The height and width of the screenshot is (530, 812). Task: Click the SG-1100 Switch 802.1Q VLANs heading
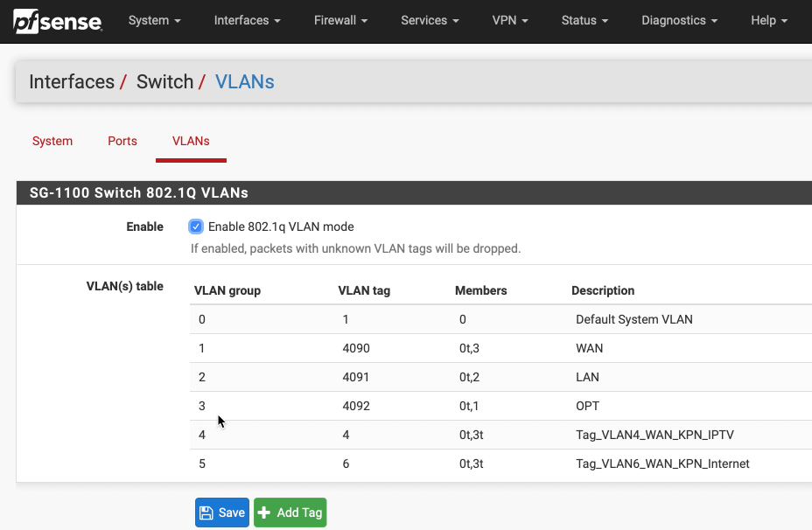[139, 193]
